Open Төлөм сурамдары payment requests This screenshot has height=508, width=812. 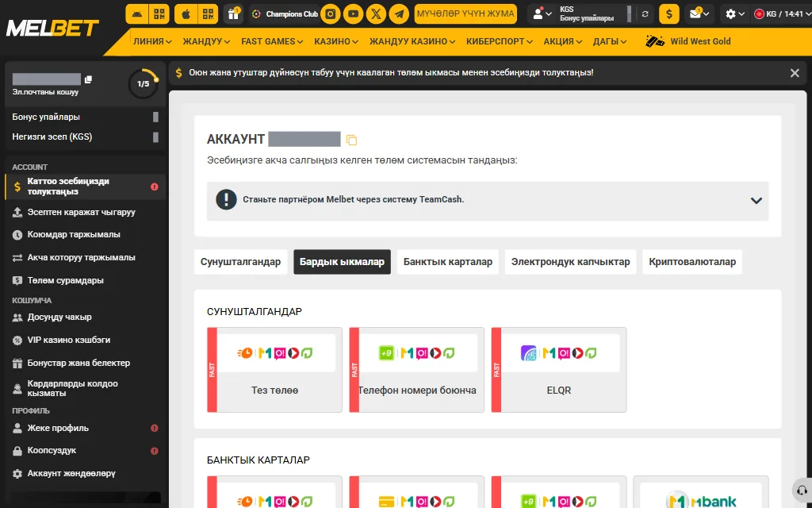point(85,280)
